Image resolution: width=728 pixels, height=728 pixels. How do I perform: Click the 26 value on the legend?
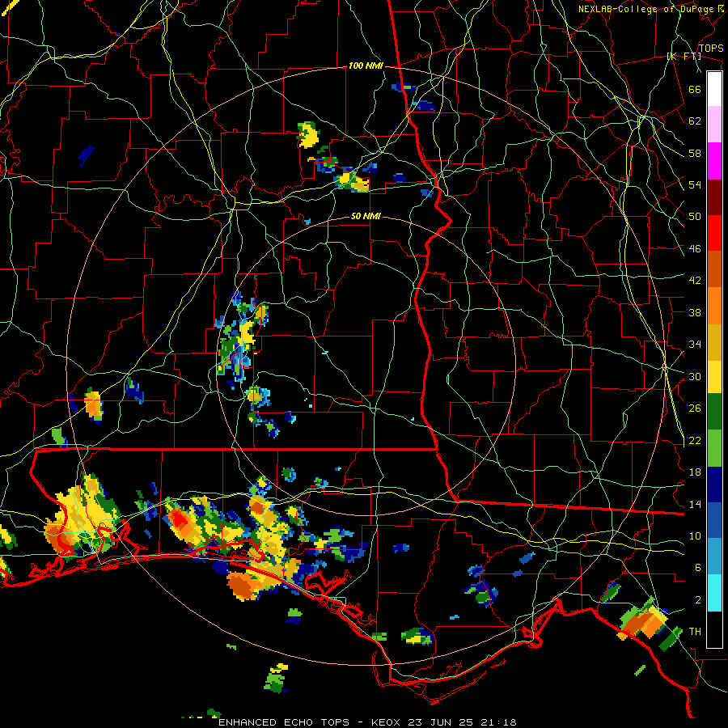click(695, 408)
